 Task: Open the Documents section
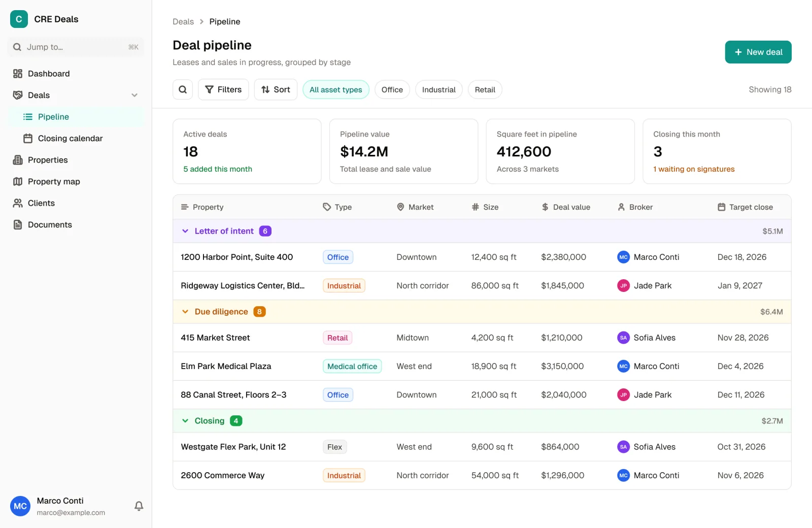pyautogui.click(x=76, y=224)
